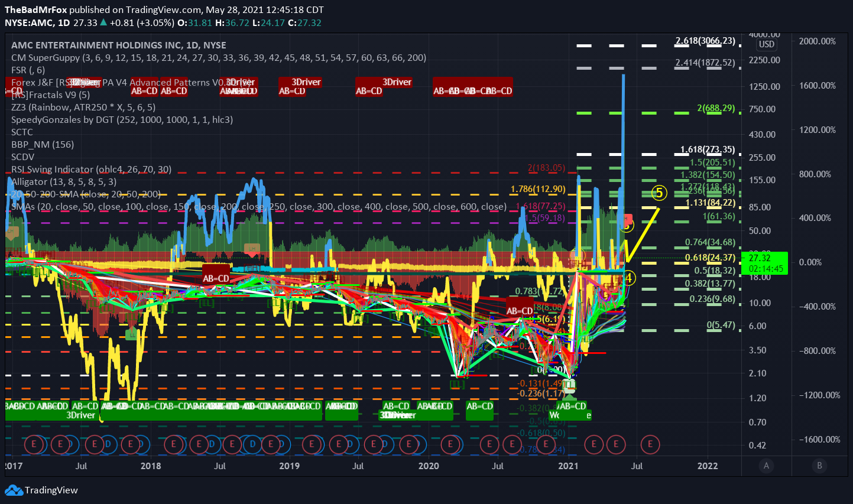853x504 pixels.
Task: Select the upcoming earnings E marker after Jul 2021
Action: (x=650, y=444)
